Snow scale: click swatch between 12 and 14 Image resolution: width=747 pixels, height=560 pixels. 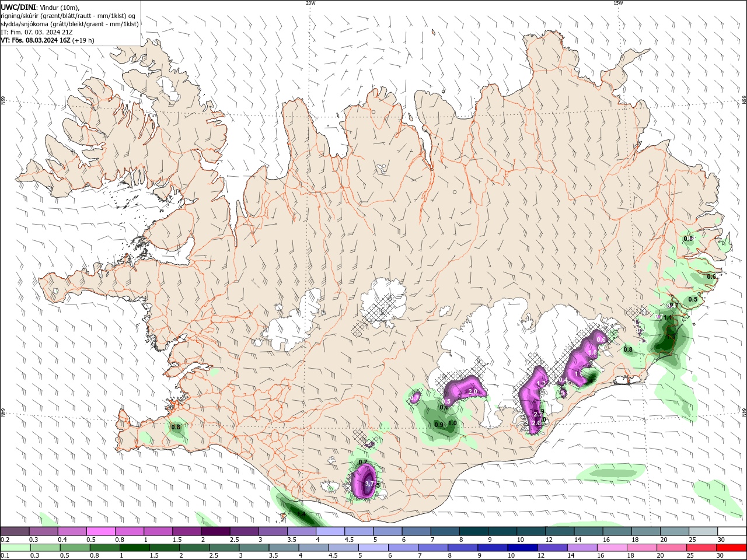coord(559,531)
